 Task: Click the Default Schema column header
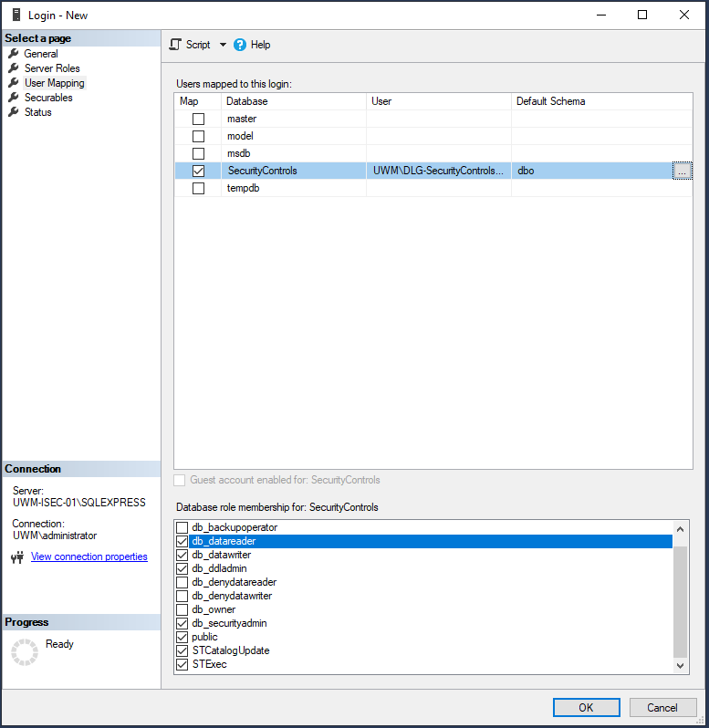tap(601, 101)
